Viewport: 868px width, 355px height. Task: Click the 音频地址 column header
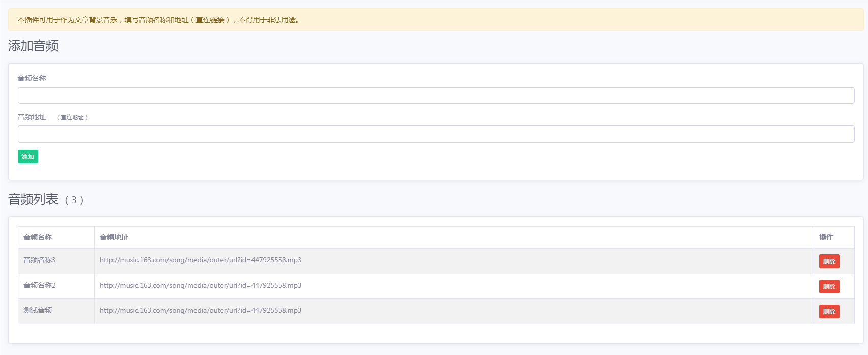coord(114,237)
